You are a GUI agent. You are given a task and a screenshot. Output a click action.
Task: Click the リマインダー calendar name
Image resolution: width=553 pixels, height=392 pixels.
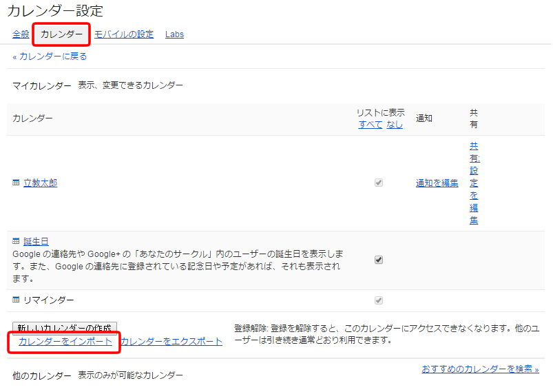click(x=49, y=300)
